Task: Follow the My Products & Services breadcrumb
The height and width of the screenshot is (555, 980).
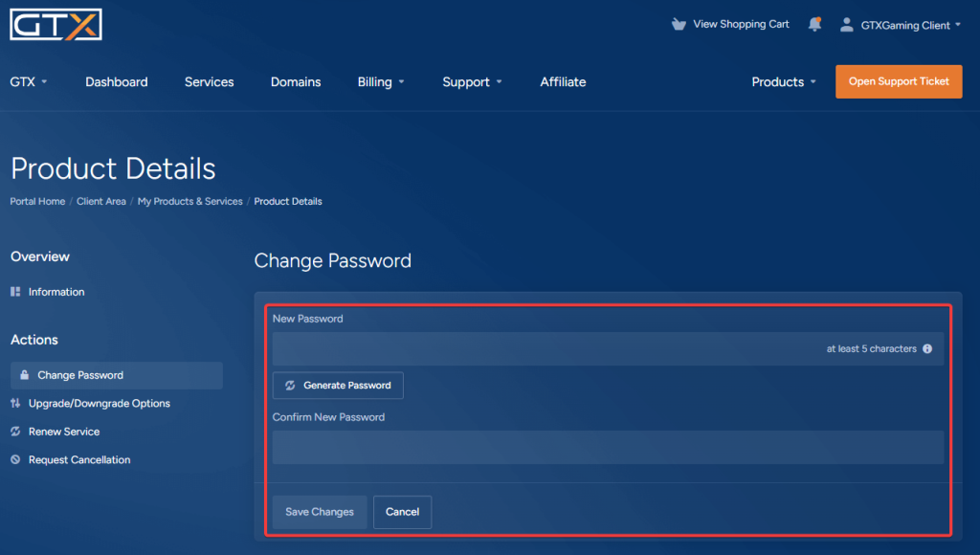Action: pos(190,201)
